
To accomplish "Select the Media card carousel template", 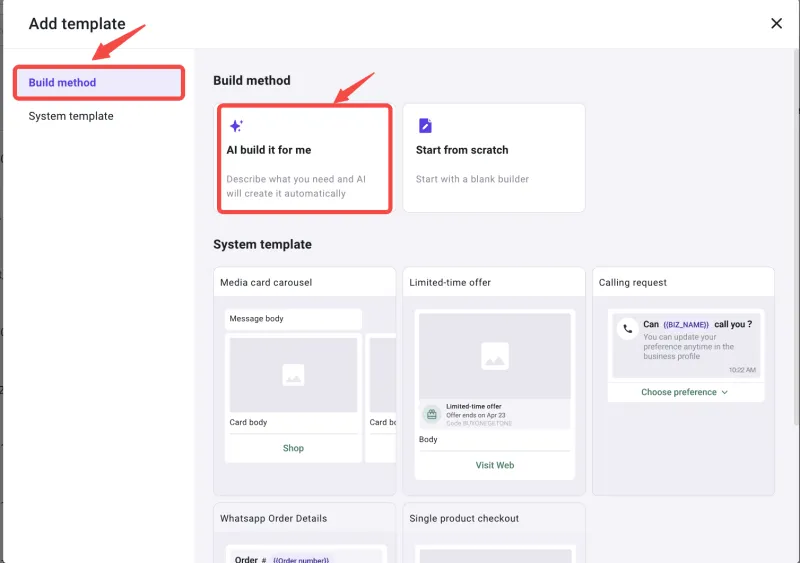I will pos(266,282).
